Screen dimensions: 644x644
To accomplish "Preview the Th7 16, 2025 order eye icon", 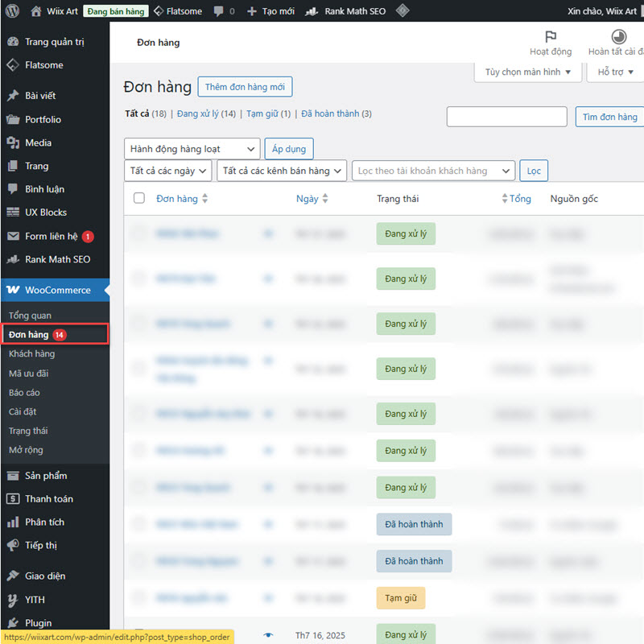I will click(268, 635).
